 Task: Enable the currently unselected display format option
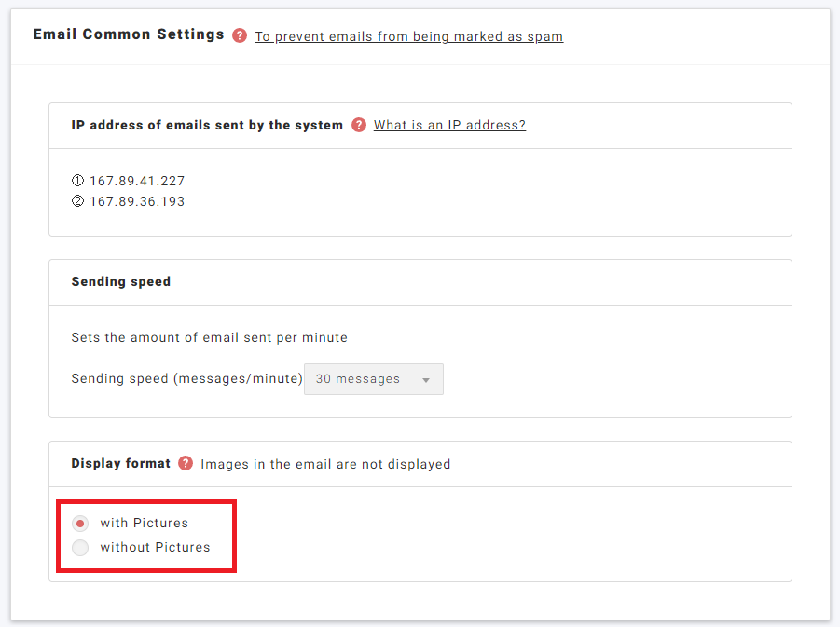click(x=80, y=548)
